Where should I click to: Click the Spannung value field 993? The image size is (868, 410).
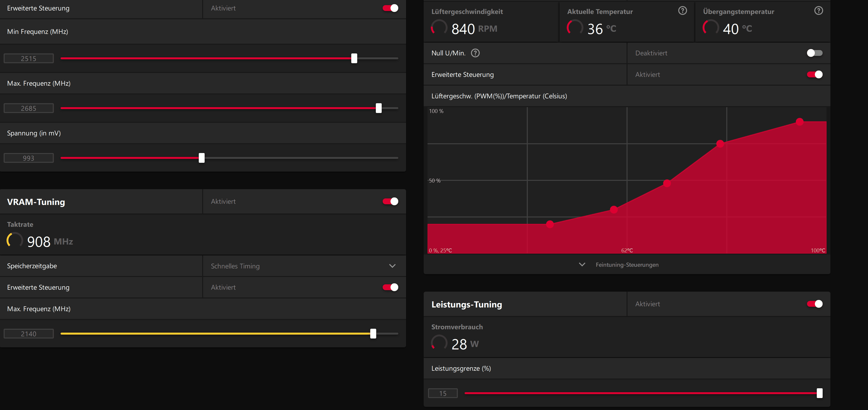29,158
